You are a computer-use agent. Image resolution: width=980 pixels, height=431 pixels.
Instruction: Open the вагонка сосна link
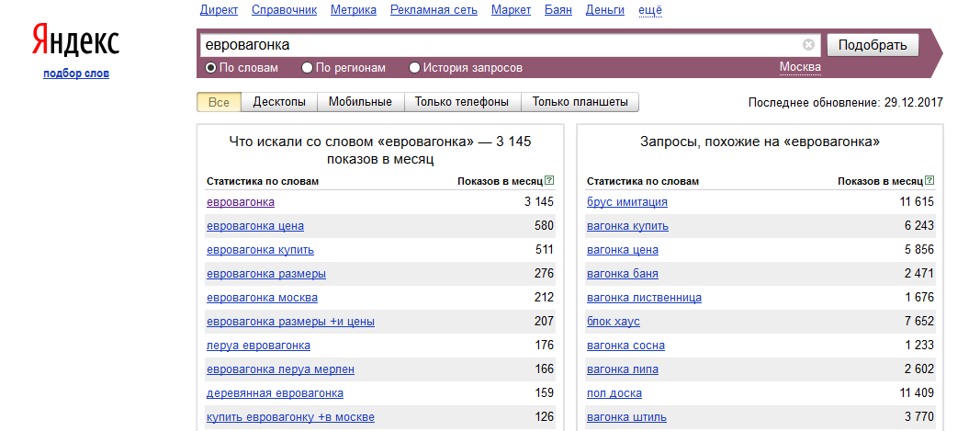tap(626, 346)
